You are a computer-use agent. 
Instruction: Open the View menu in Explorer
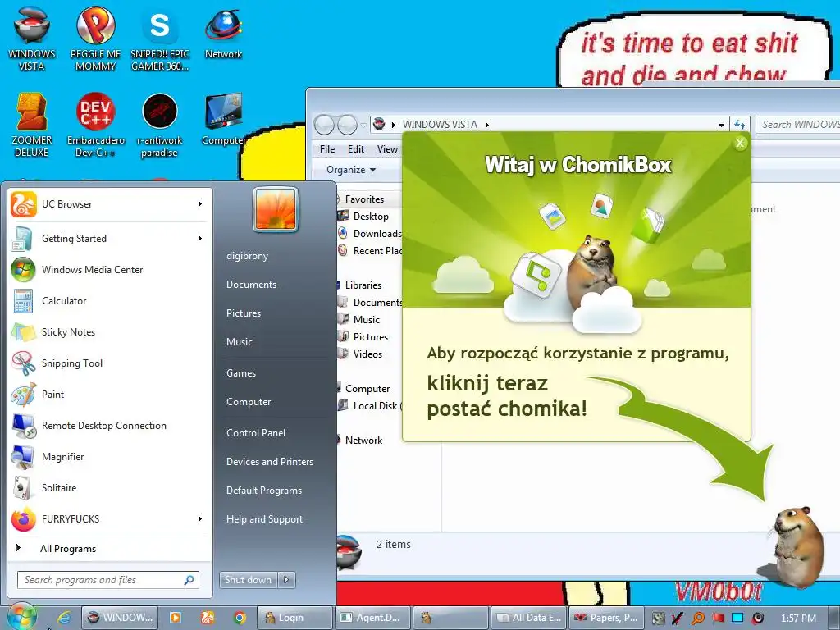click(387, 149)
